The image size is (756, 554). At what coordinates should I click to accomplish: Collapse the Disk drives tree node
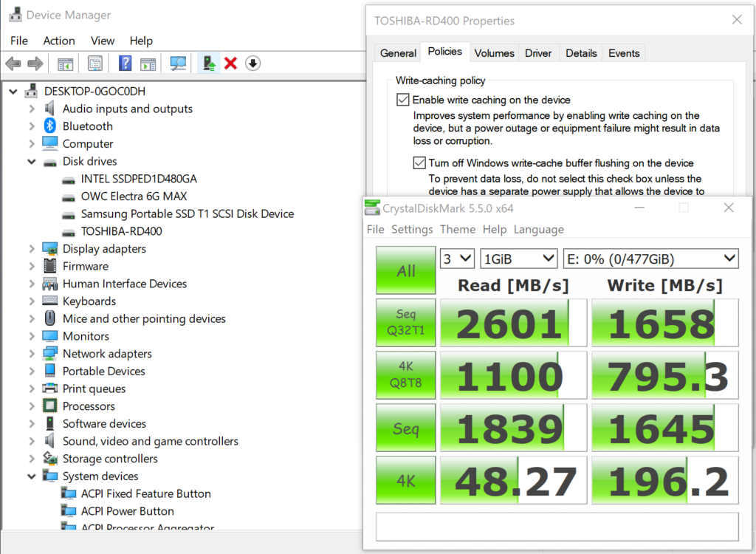[x=32, y=161]
